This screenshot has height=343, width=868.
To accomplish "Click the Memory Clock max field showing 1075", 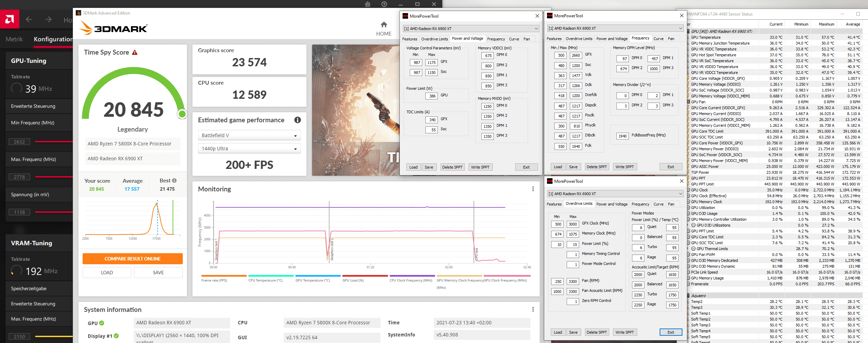I will click(x=573, y=234).
